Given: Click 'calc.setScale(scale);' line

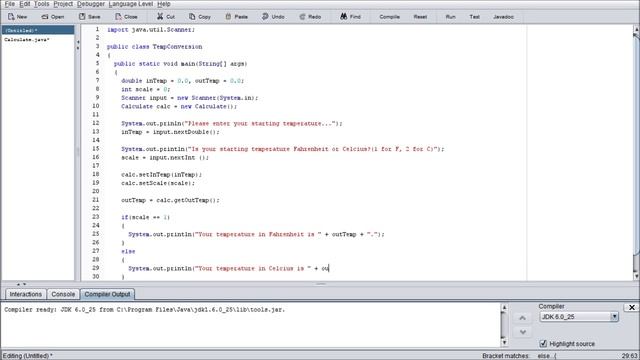Looking at the screenshot, I should click(158, 183).
